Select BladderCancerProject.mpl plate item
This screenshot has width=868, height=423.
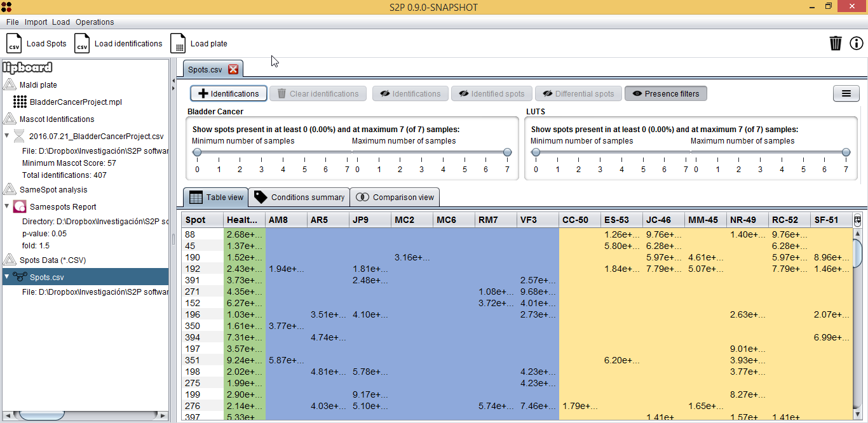76,102
